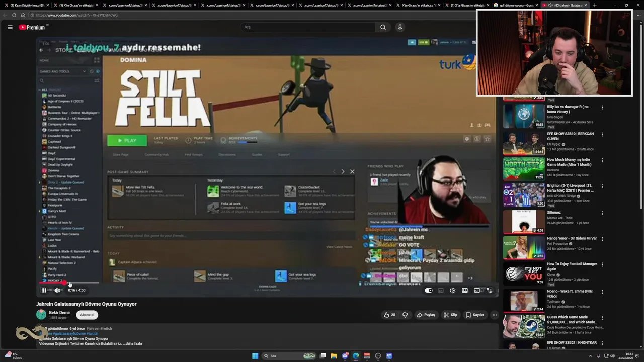Screen dimensions: 644x362
Task: Share the video using Paylaş button
Action: [x=426, y=315]
